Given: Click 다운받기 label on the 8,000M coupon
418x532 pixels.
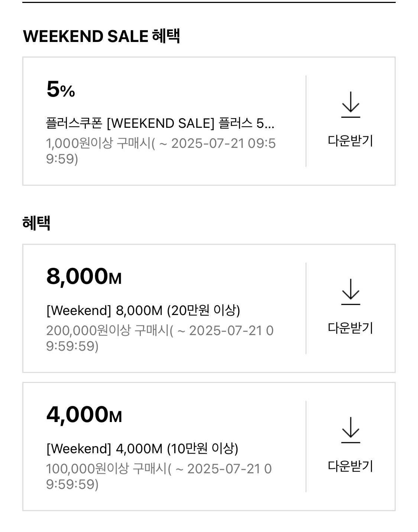Looking at the screenshot, I should point(350,328).
